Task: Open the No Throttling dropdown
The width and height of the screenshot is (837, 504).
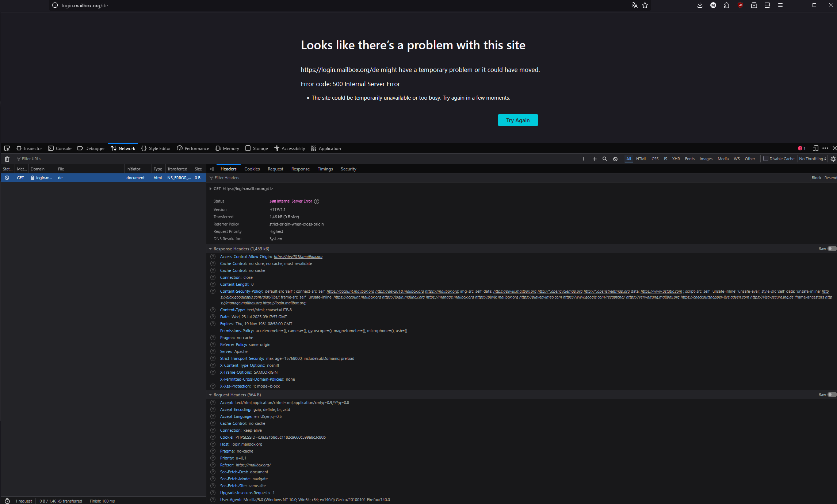Action: pyautogui.click(x=813, y=159)
